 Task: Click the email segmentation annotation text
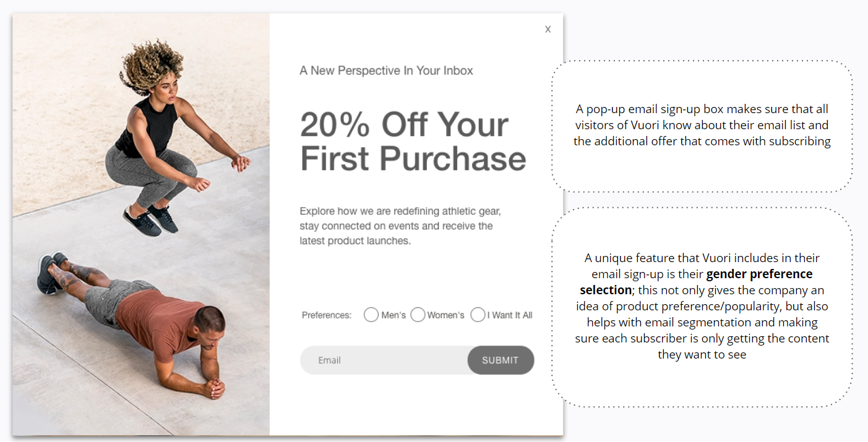point(702,322)
